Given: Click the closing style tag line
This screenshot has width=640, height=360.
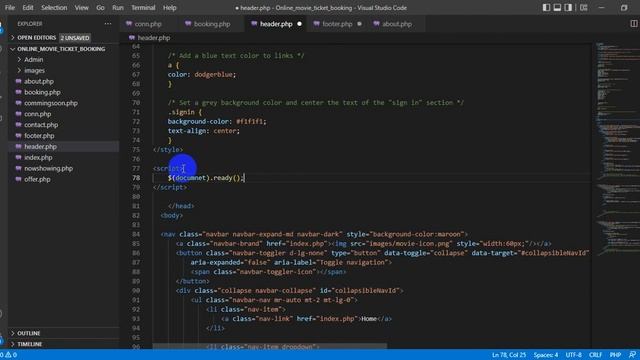Looking at the screenshot, I should [168, 149].
